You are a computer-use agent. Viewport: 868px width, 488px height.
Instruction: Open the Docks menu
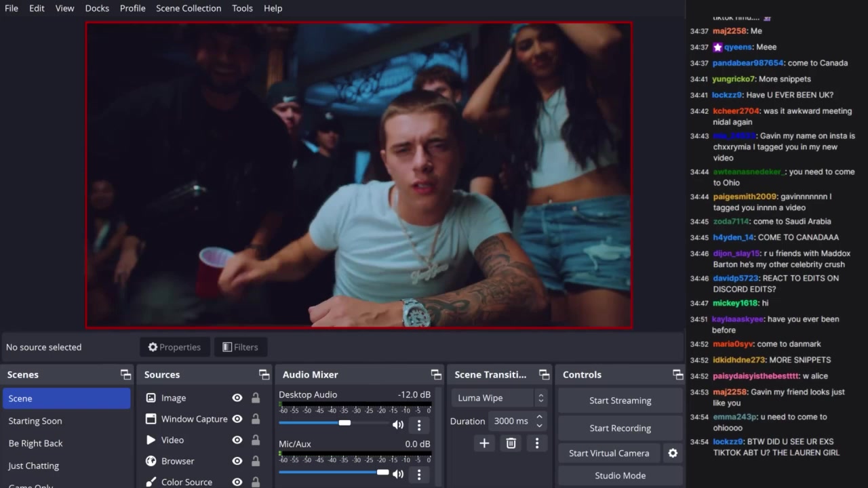[97, 8]
